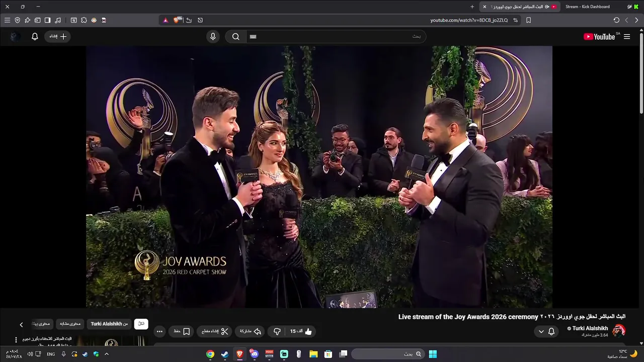Viewport: 644px width, 362px height.
Task: Select the Joy Awards live stream tab
Action: [520, 7]
